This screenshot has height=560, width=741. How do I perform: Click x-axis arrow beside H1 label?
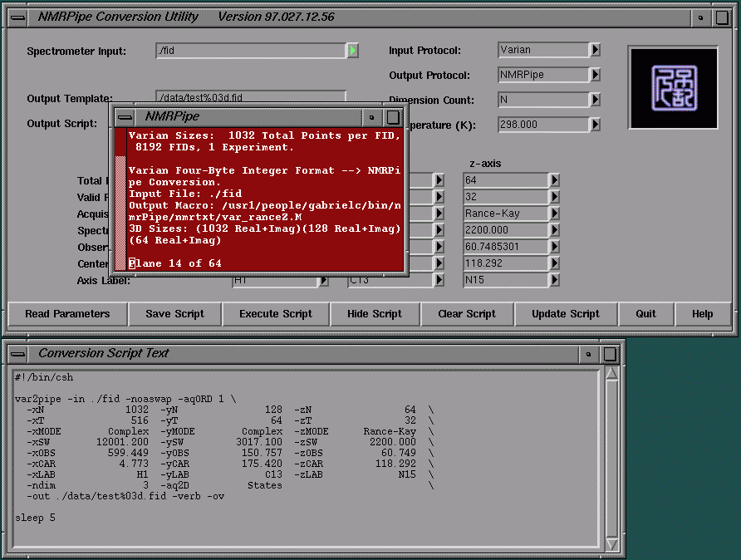click(x=323, y=280)
